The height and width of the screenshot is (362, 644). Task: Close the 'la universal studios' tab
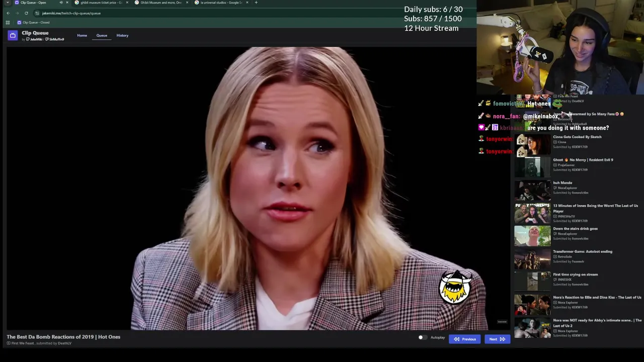[x=247, y=3]
